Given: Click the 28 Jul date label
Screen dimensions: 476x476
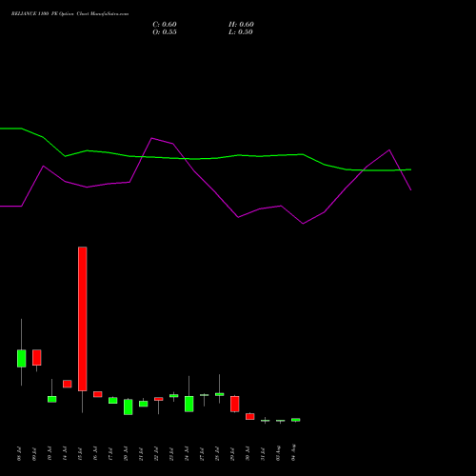Looking at the screenshot, I should 217,453.
